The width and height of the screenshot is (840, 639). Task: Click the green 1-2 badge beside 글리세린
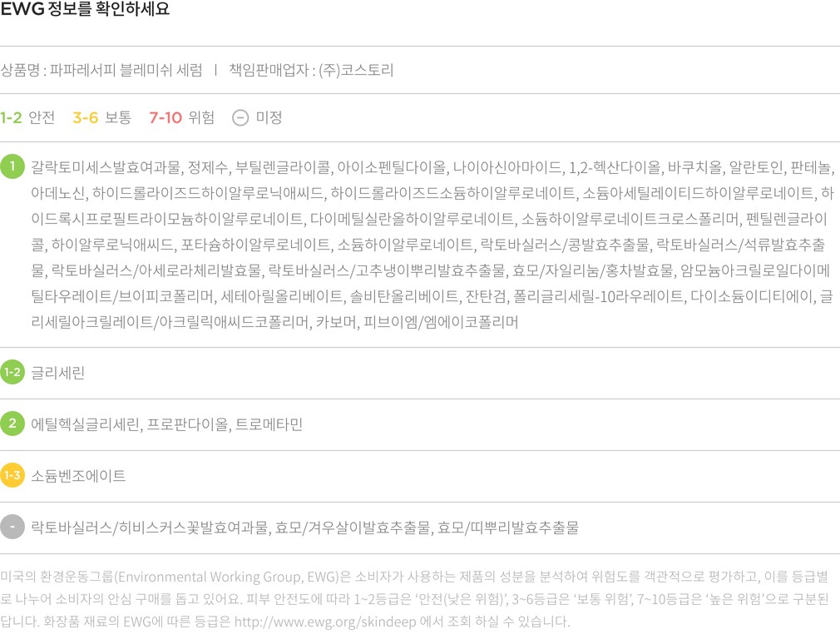tap(12, 373)
